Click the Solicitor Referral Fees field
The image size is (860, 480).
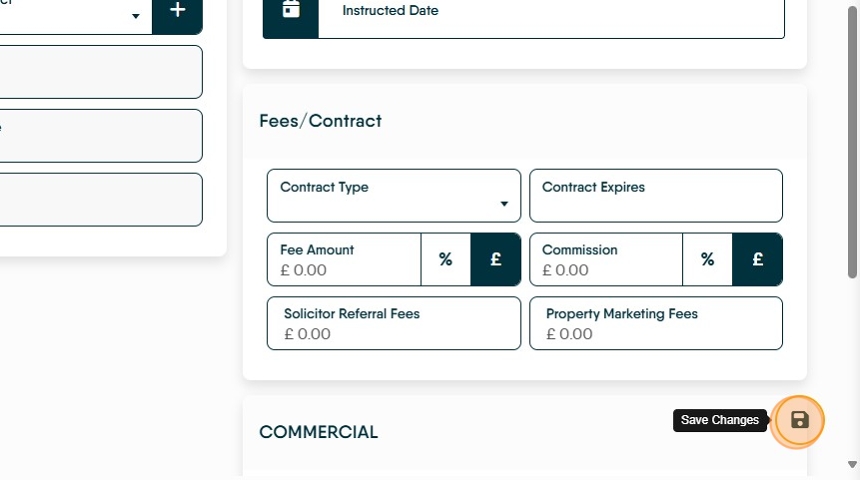click(394, 323)
